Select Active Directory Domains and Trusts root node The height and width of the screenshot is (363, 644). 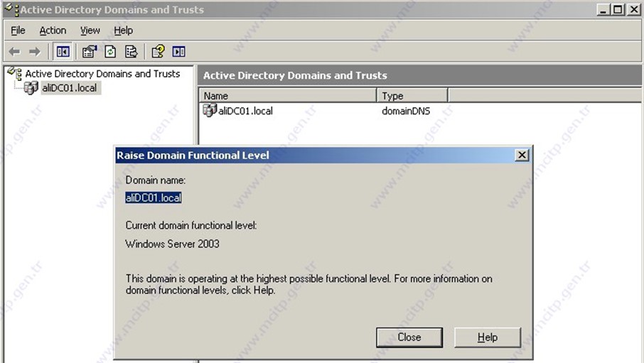coord(102,73)
